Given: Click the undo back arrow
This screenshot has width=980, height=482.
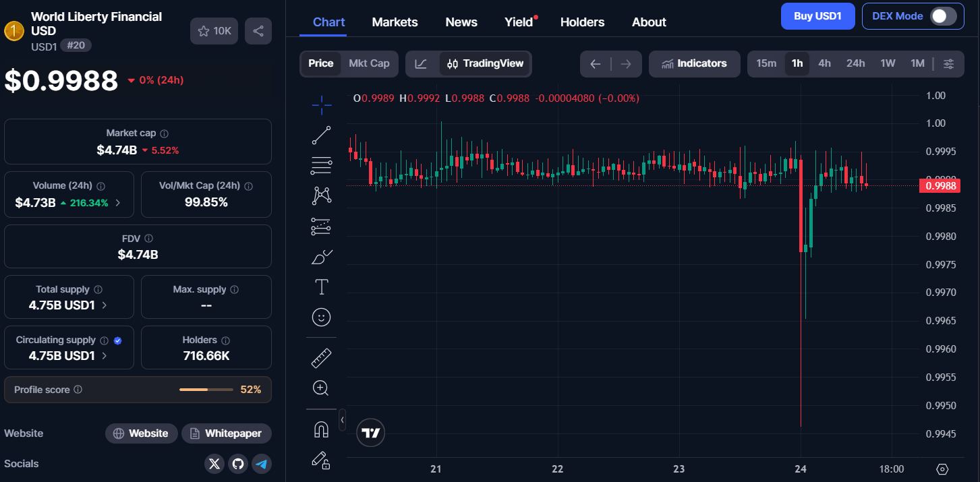Looking at the screenshot, I should pyautogui.click(x=596, y=64).
